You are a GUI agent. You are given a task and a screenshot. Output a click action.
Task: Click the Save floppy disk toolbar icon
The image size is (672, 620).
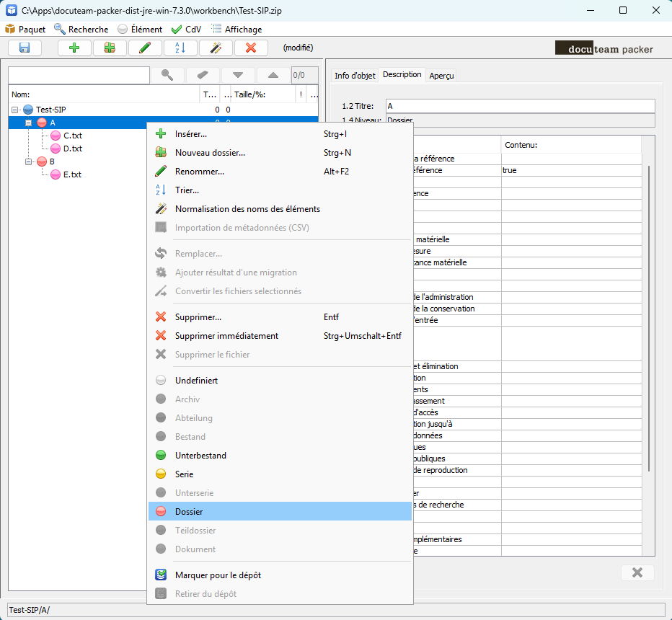tap(25, 48)
